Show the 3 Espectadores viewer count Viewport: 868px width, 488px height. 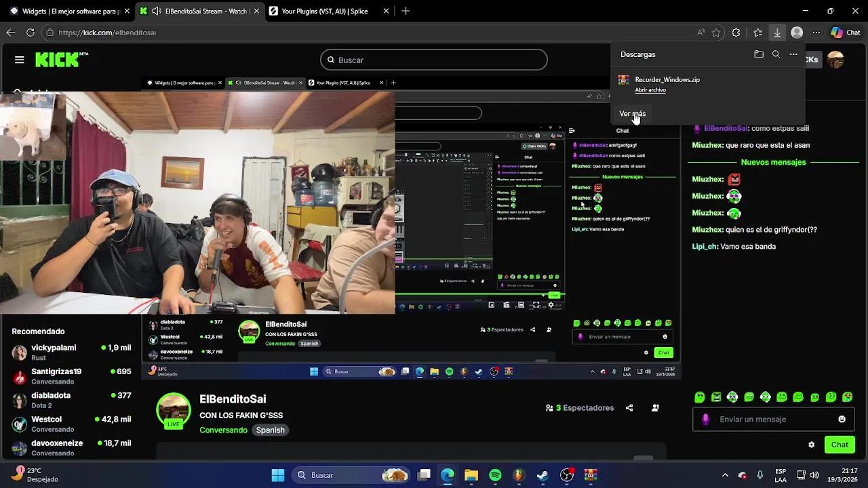580,408
